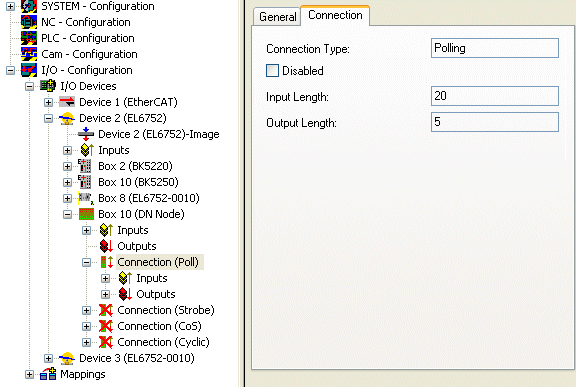This screenshot has height=387, width=576.
Task: Expand the Connection (CoS) node
Action: 86,326
